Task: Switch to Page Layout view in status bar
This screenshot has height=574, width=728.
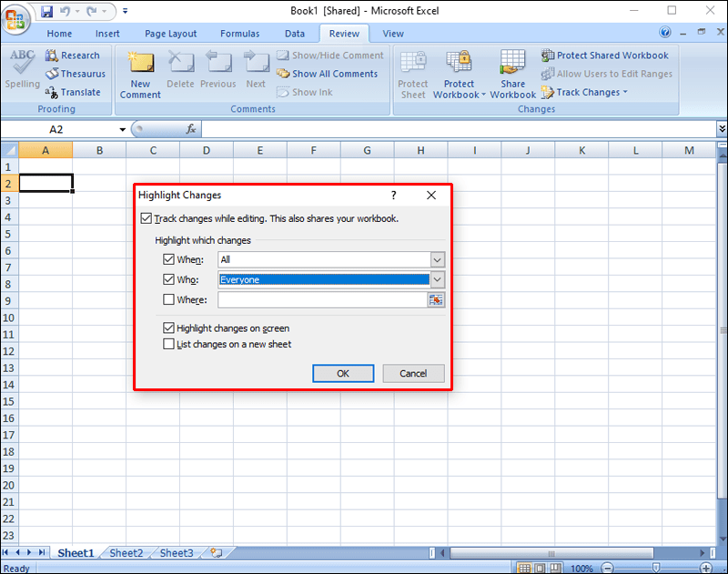Action: (x=540, y=568)
